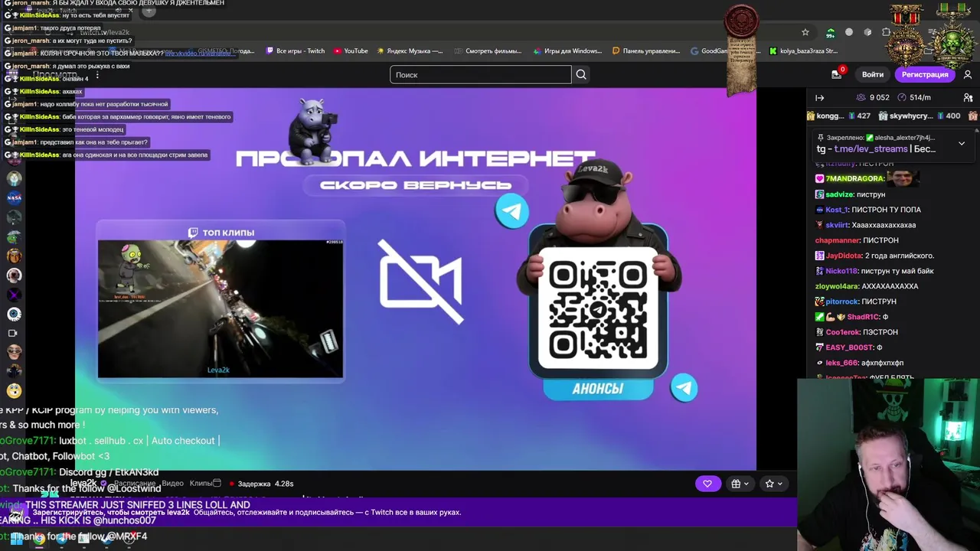Click the follow heart button
Image resolution: width=980 pixels, height=551 pixels.
point(707,484)
